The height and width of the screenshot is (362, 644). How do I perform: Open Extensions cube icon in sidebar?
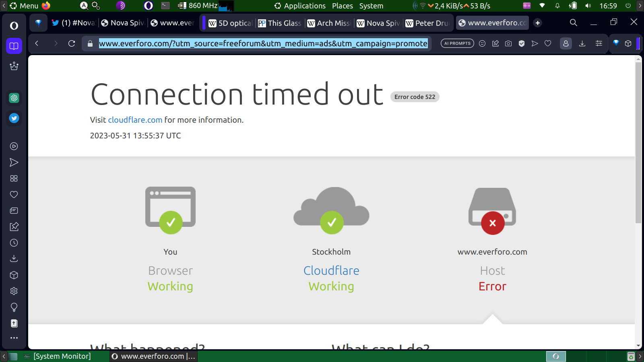[x=14, y=275]
